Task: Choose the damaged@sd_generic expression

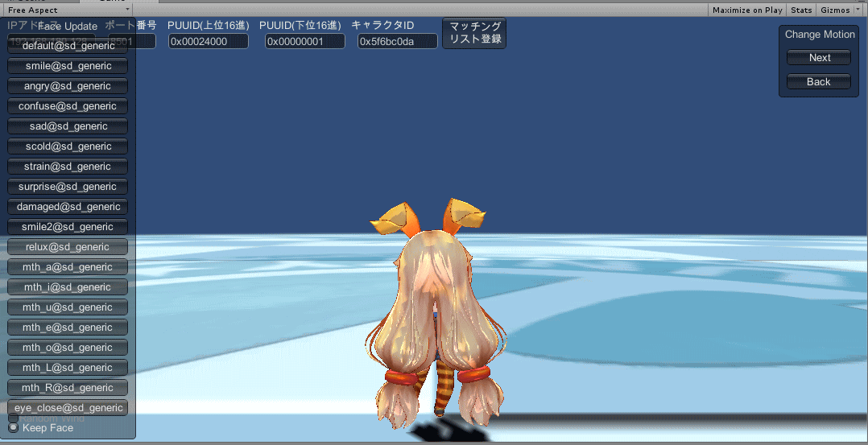Action: (68, 207)
